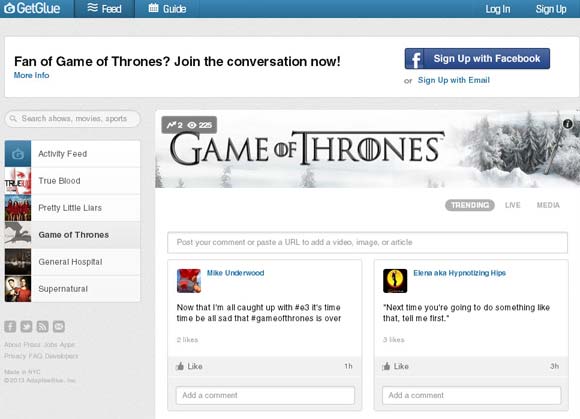Image resolution: width=580 pixels, height=419 pixels.
Task: Select True Blood in sidebar
Action: point(72,181)
